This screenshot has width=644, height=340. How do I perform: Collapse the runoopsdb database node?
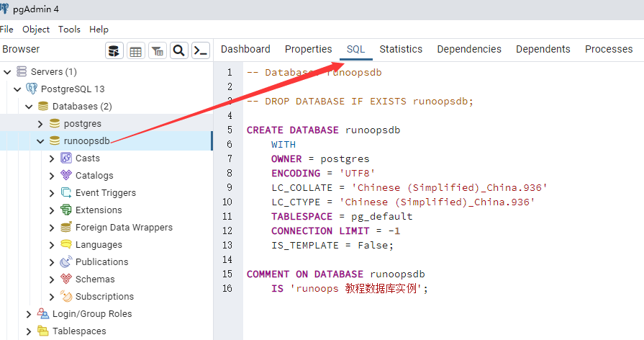pos(41,141)
